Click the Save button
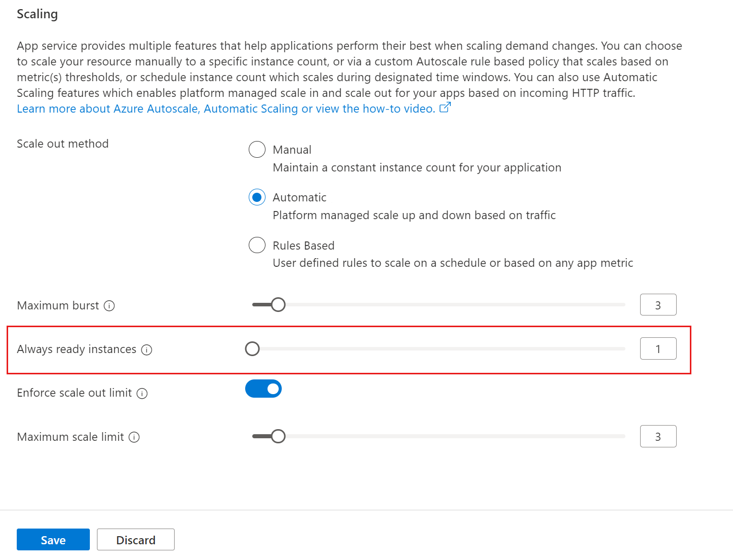733x560 pixels. (x=53, y=540)
